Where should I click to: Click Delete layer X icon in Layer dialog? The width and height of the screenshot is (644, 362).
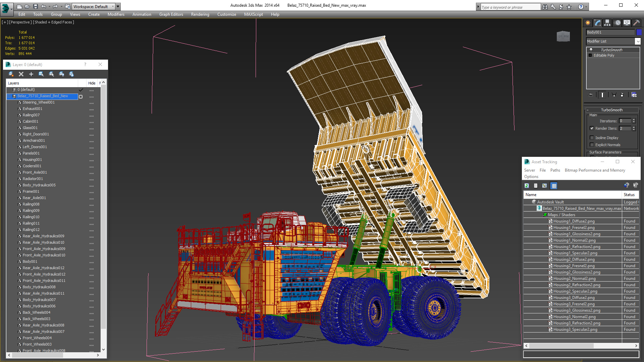pyautogui.click(x=21, y=74)
